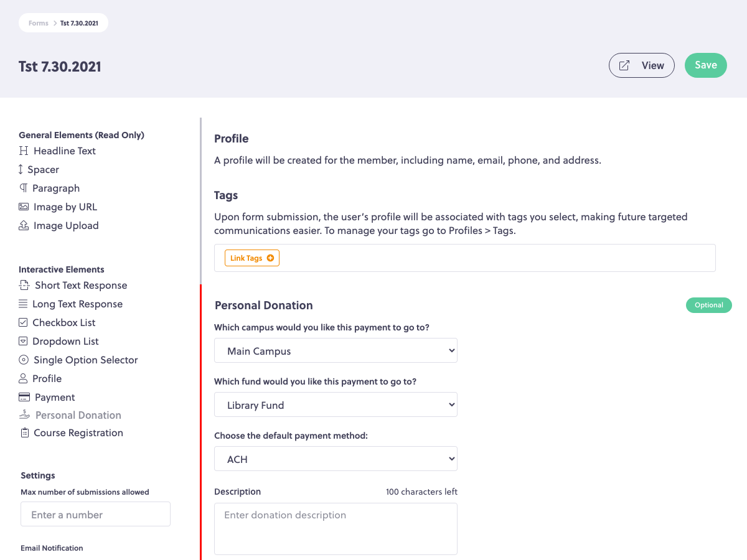The height and width of the screenshot is (560, 747).
Task: Open the form with View button
Action: pos(641,65)
